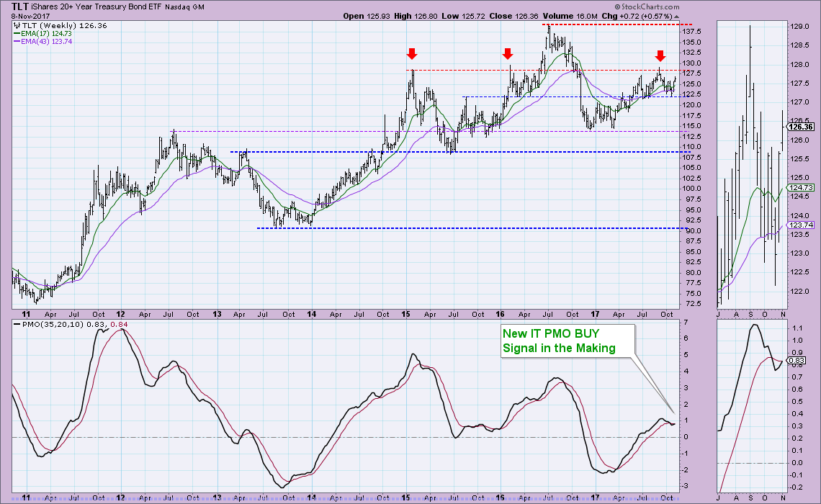Click the bar icon beside TLT (Weekly) legend
This screenshot has width=821, height=504.
click(x=17, y=24)
